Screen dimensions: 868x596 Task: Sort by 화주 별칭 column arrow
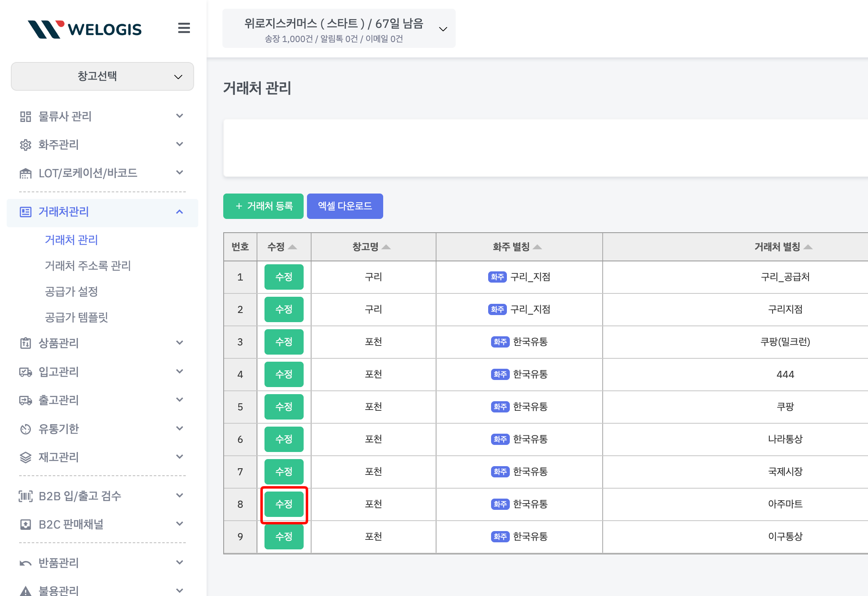(537, 247)
